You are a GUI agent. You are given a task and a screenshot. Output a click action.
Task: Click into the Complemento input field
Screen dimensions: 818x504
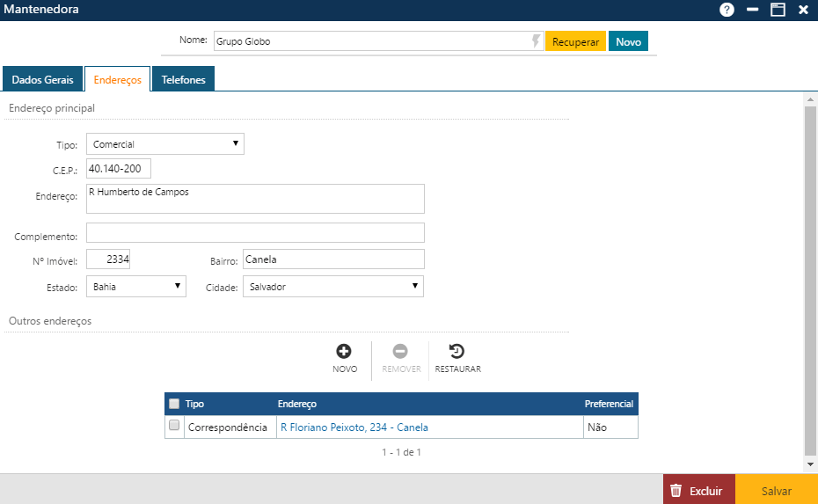point(255,232)
